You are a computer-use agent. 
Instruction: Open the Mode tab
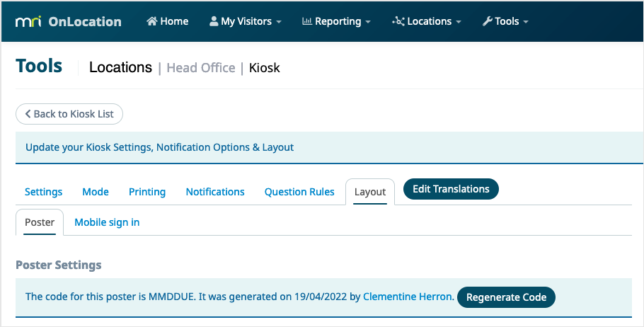(96, 192)
